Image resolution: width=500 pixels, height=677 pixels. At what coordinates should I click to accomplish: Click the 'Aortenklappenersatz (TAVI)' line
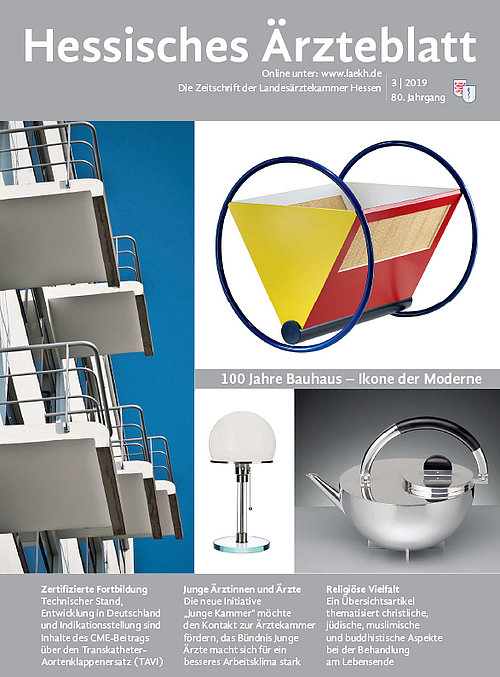click(x=102, y=661)
